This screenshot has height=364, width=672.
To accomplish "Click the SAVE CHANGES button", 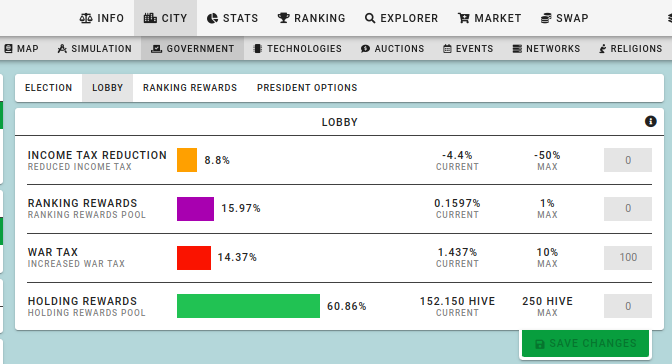I will 585,343.
